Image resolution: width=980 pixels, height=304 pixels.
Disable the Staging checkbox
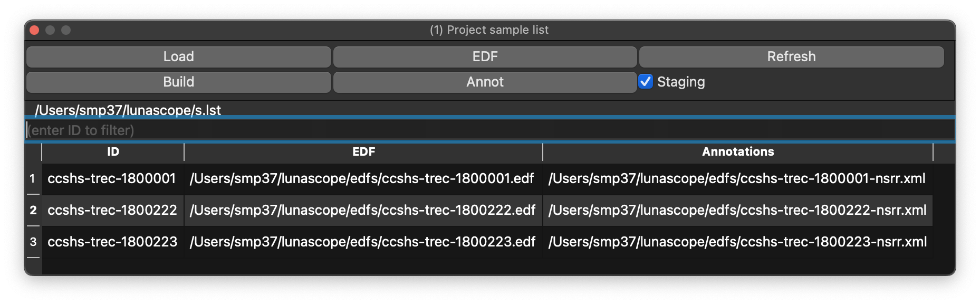[x=646, y=82]
